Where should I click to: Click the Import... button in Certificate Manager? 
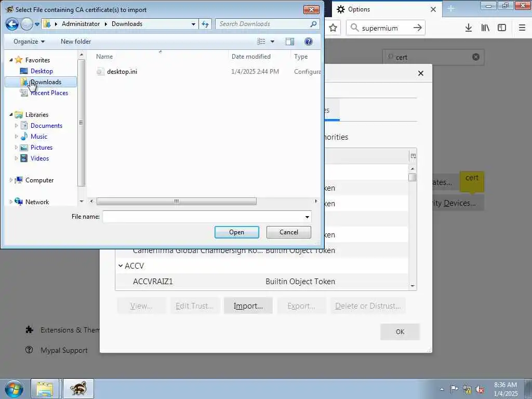point(248,305)
